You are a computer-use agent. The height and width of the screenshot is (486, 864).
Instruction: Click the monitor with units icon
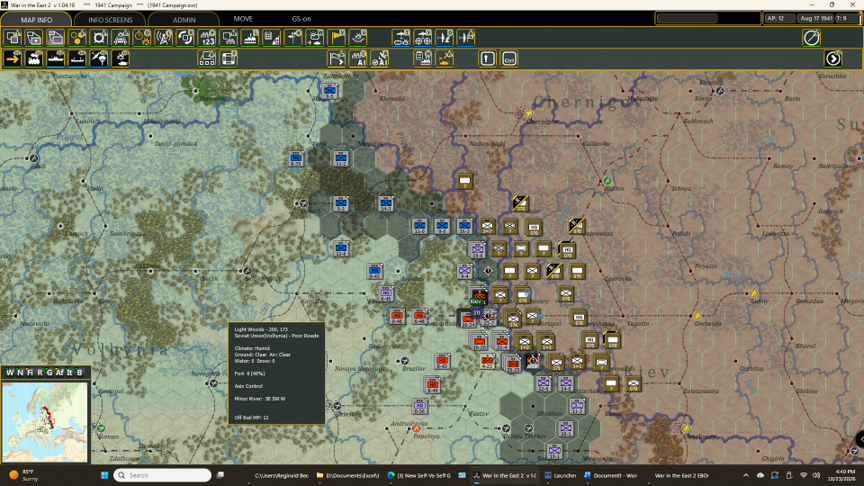point(229,38)
